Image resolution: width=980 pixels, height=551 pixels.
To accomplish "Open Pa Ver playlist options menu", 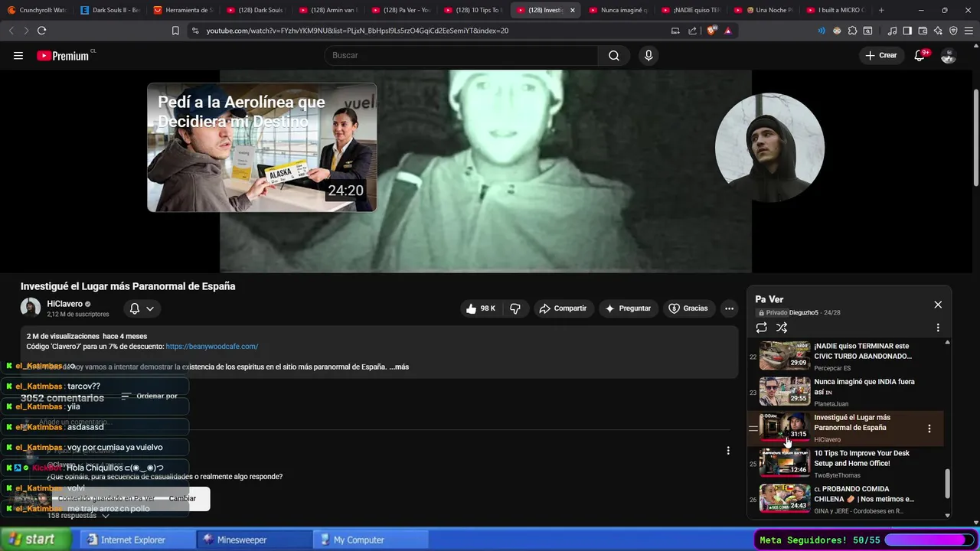I will click(938, 328).
